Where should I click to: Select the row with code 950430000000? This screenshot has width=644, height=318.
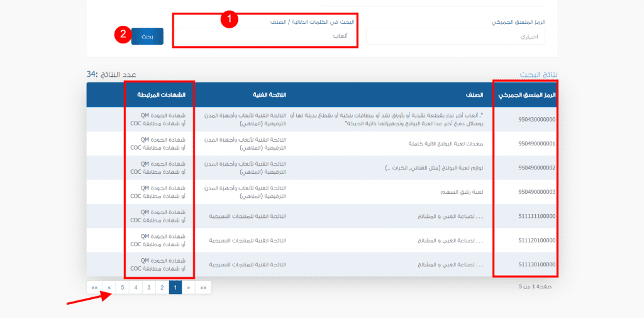click(x=527, y=119)
